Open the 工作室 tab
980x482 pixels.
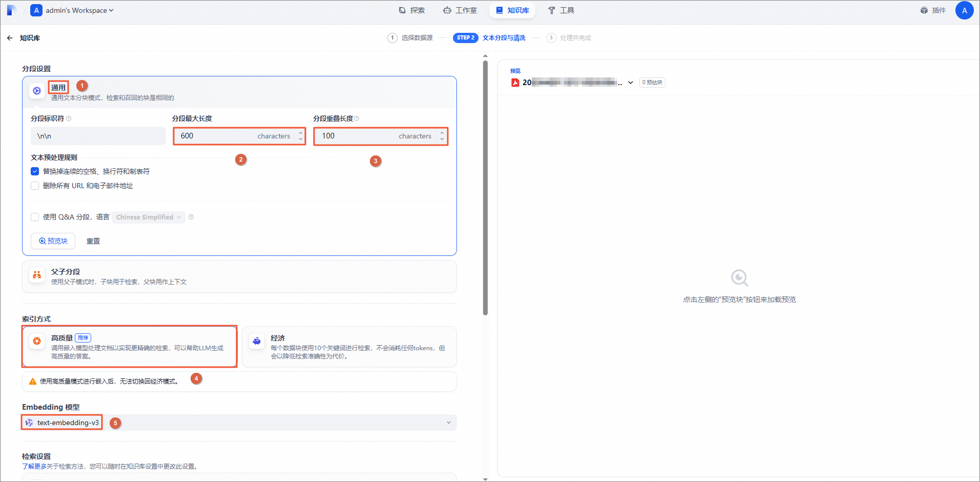tap(460, 10)
